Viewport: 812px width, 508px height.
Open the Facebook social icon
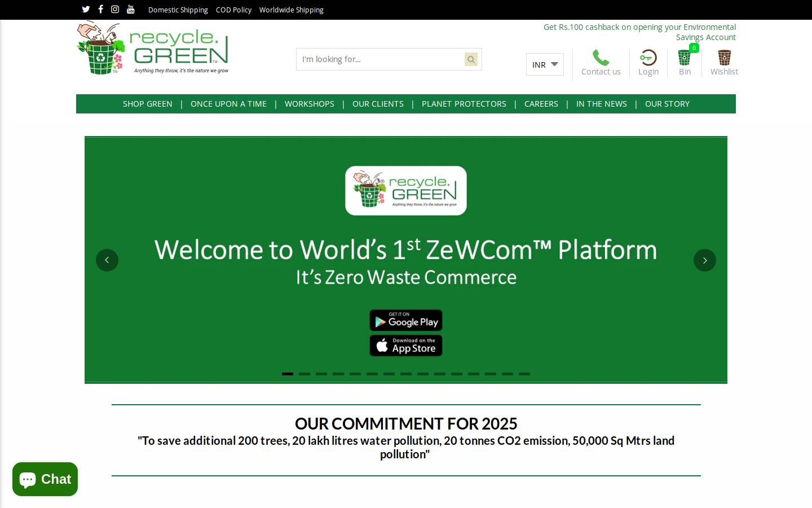100,9
